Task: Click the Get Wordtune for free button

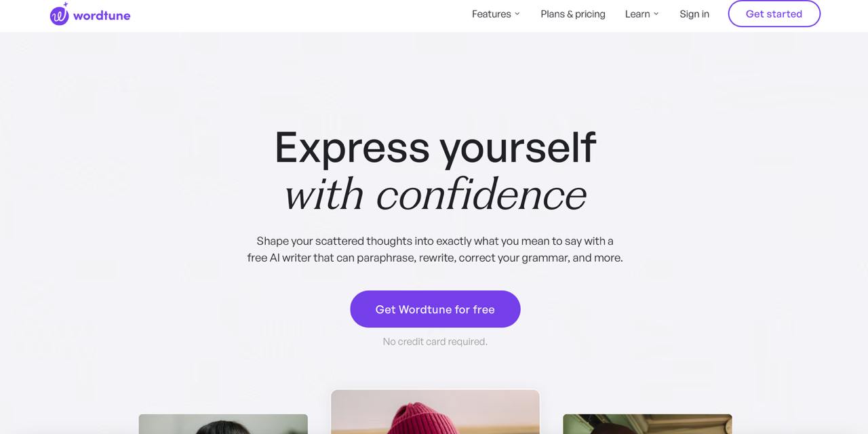Action: pyautogui.click(x=435, y=309)
